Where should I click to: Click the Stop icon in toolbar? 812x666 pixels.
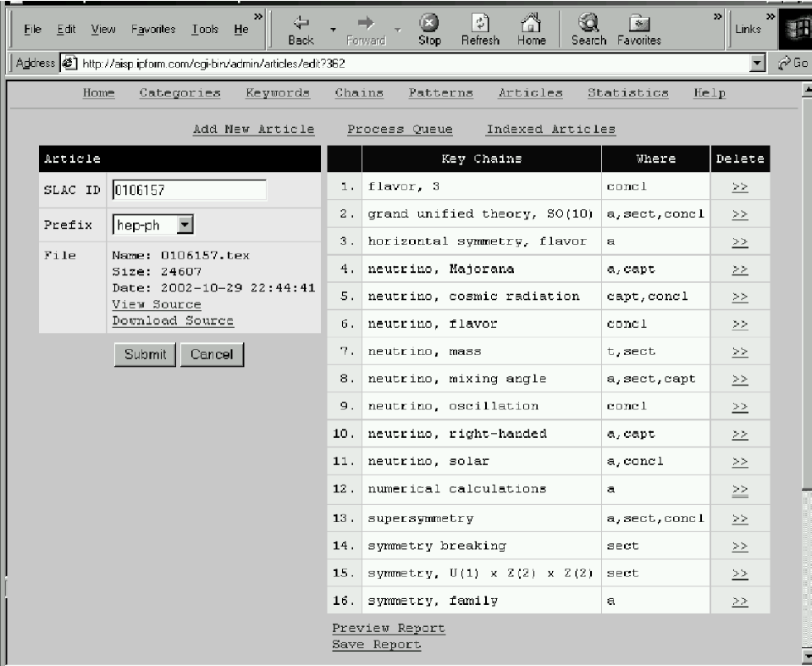[x=429, y=24]
